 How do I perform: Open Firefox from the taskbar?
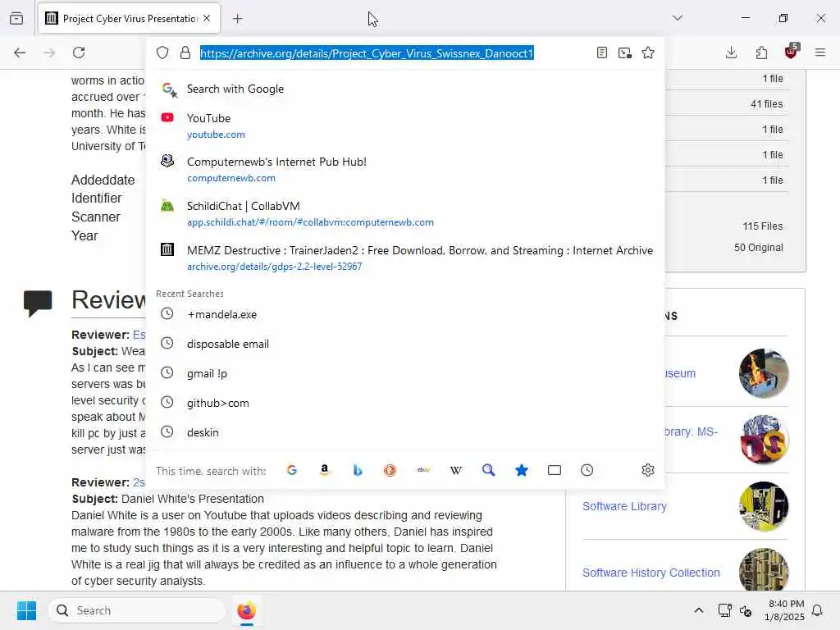click(246, 610)
